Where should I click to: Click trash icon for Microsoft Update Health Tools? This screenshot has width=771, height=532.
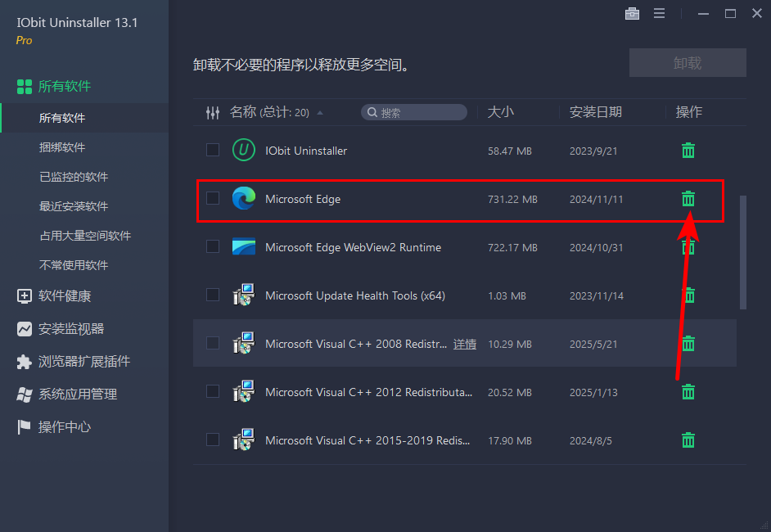click(689, 295)
